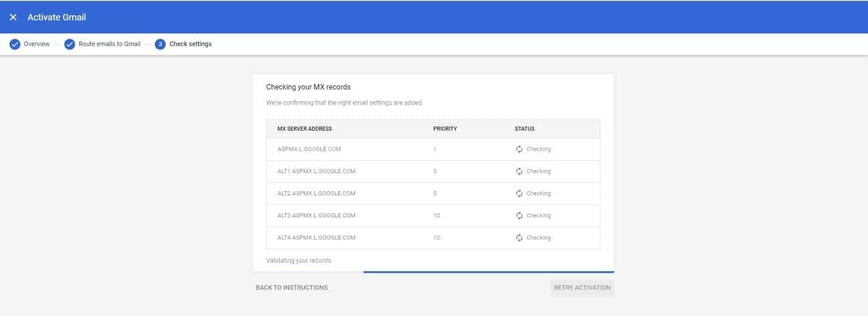Viewport: 868px width, 316px height.
Task: Click the checking spinner icon for ALT3.ASPMX.L.GOOGLE.COM
Action: pos(519,215)
